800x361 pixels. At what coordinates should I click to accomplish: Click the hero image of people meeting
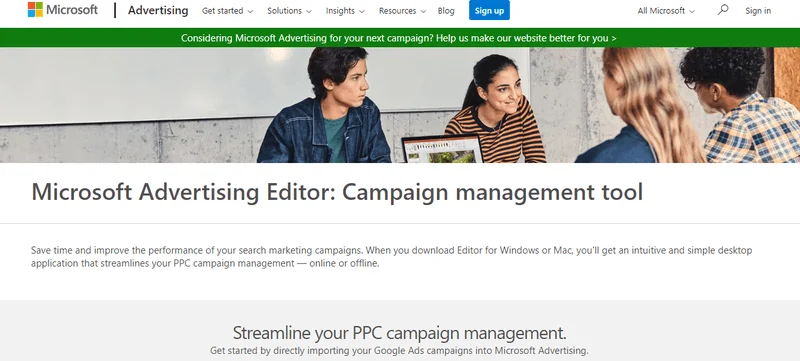click(400, 105)
